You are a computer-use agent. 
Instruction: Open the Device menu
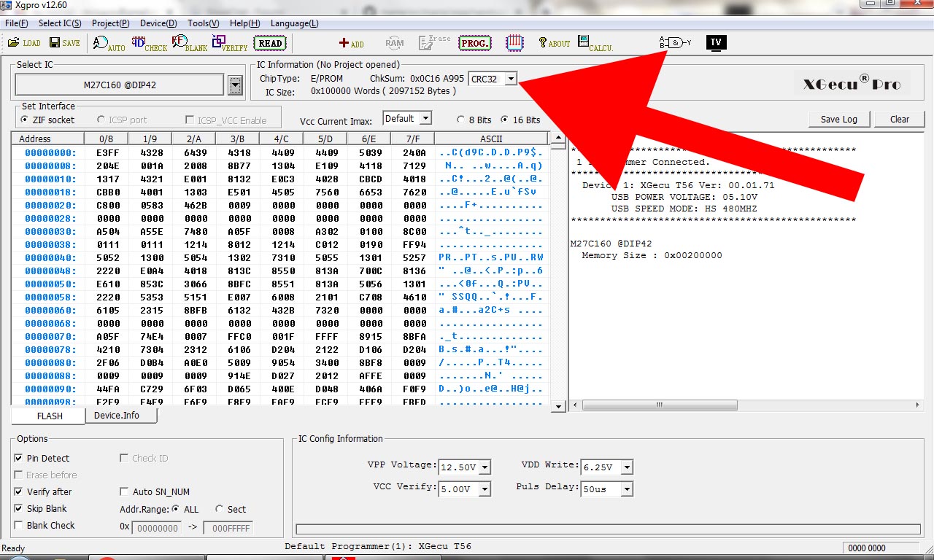click(158, 23)
